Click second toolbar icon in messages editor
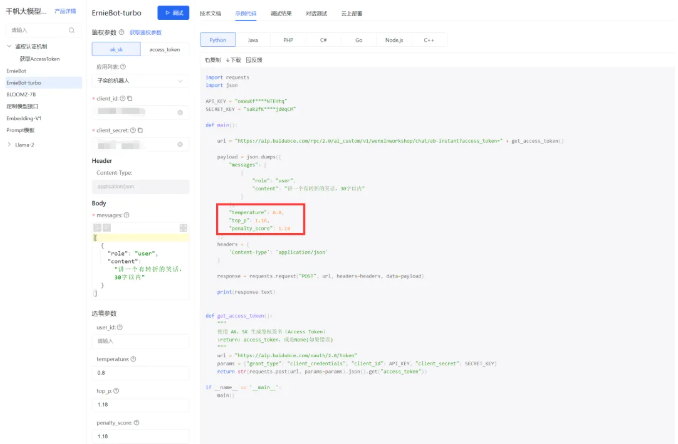The height and width of the screenshot is (444, 678). [x=107, y=228]
